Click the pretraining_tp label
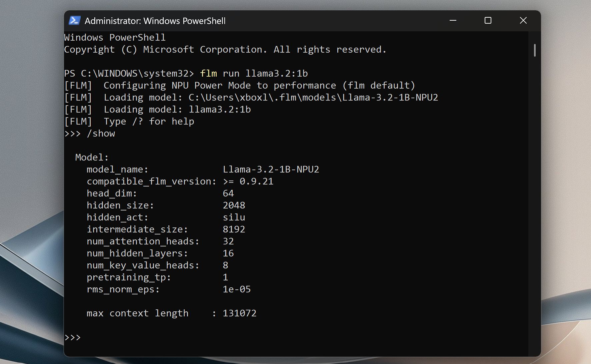The height and width of the screenshot is (364, 591). click(x=129, y=277)
